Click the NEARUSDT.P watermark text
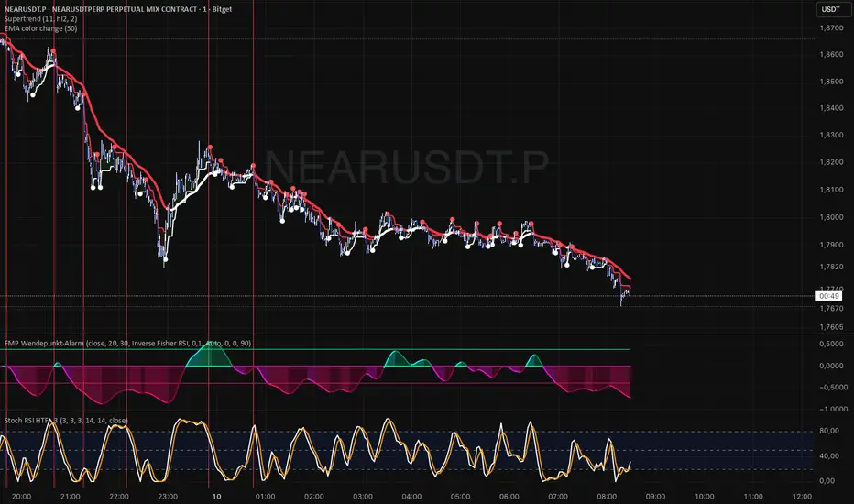Screen dimensions: 854x504 pyautogui.click(x=407, y=167)
